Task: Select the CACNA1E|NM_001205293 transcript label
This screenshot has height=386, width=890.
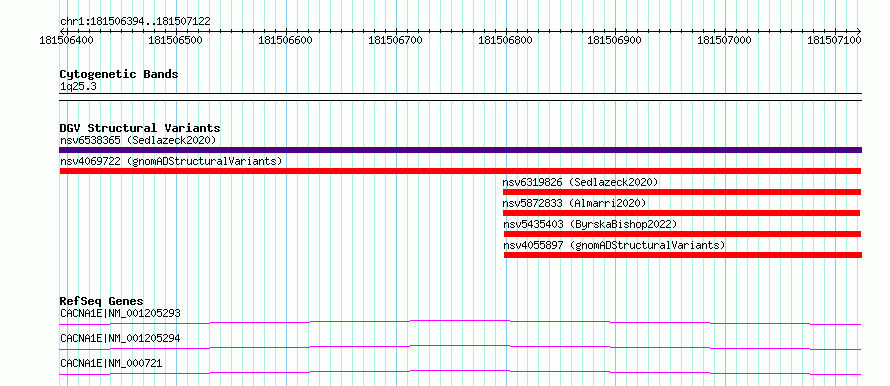Action: (x=120, y=313)
